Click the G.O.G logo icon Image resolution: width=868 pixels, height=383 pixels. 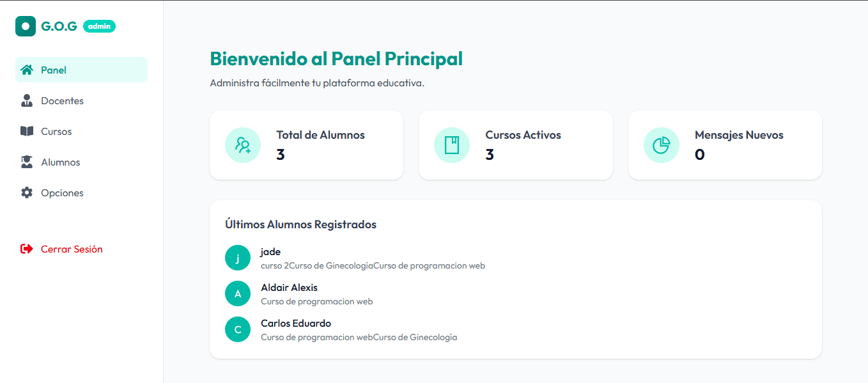click(26, 26)
